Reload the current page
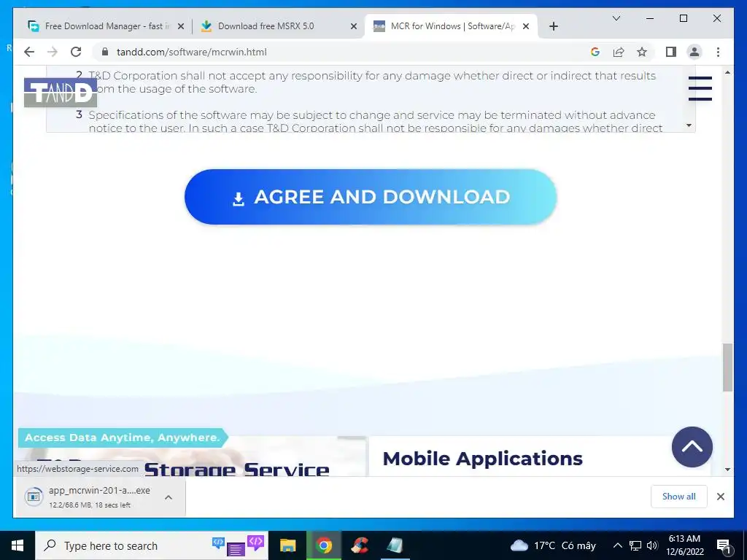 (76, 52)
